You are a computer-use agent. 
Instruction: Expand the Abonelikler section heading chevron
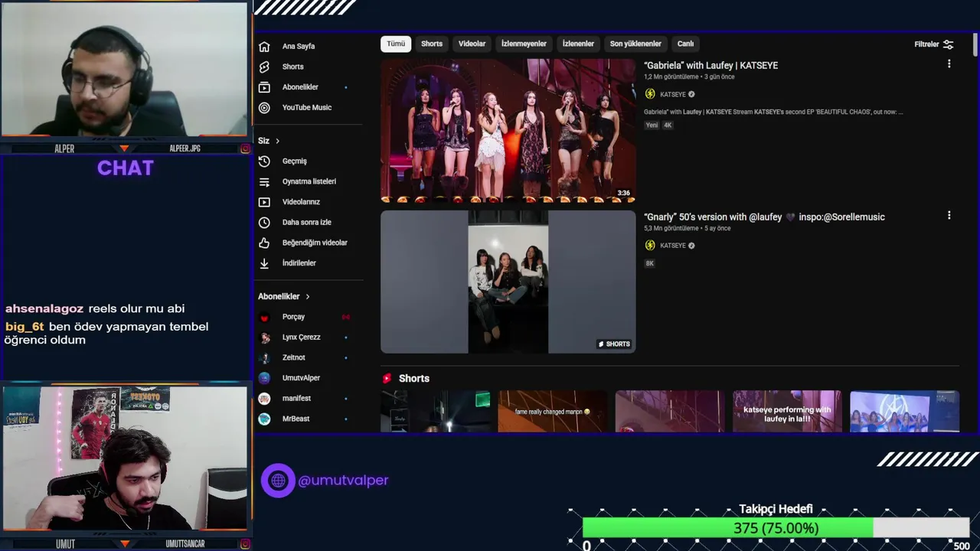tap(308, 296)
